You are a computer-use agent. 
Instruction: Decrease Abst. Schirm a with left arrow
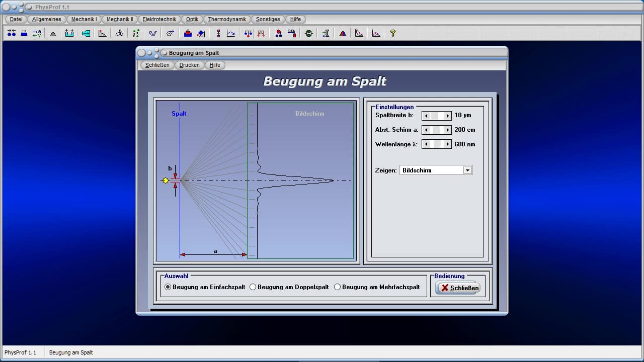[x=426, y=130]
